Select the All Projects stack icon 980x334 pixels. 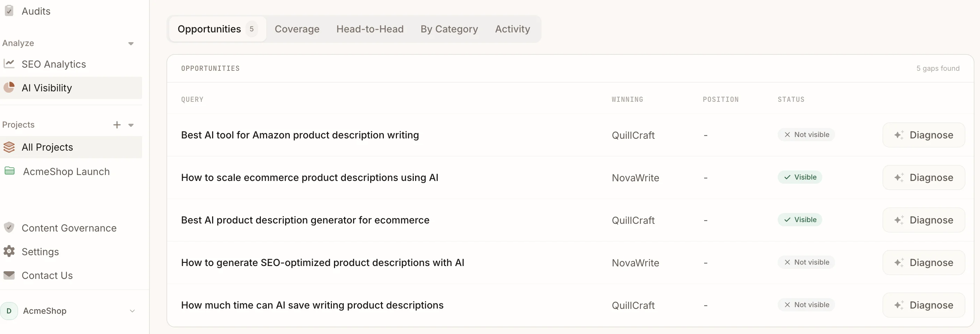coord(9,147)
